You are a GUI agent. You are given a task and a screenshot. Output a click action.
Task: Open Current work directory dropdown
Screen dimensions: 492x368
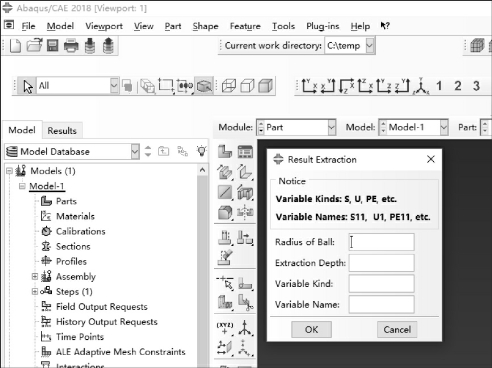(370, 45)
